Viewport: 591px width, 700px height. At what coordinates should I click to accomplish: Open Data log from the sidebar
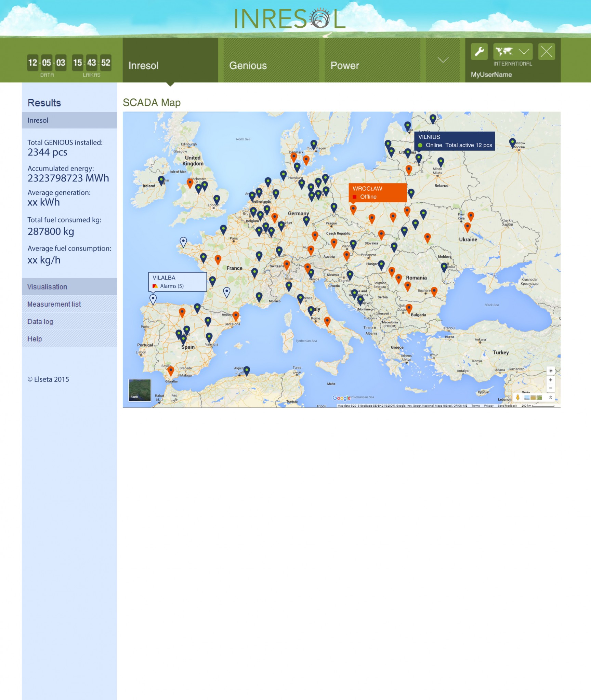tap(40, 322)
